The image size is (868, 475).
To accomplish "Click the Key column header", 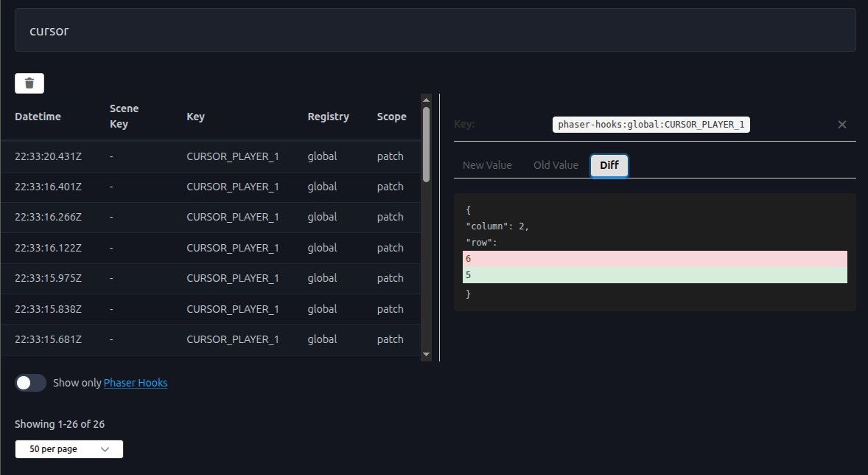I will coord(195,117).
